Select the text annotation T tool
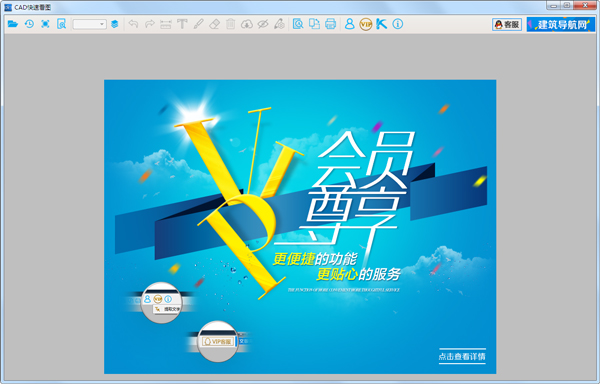The width and height of the screenshot is (600, 384). (x=182, y=24)
